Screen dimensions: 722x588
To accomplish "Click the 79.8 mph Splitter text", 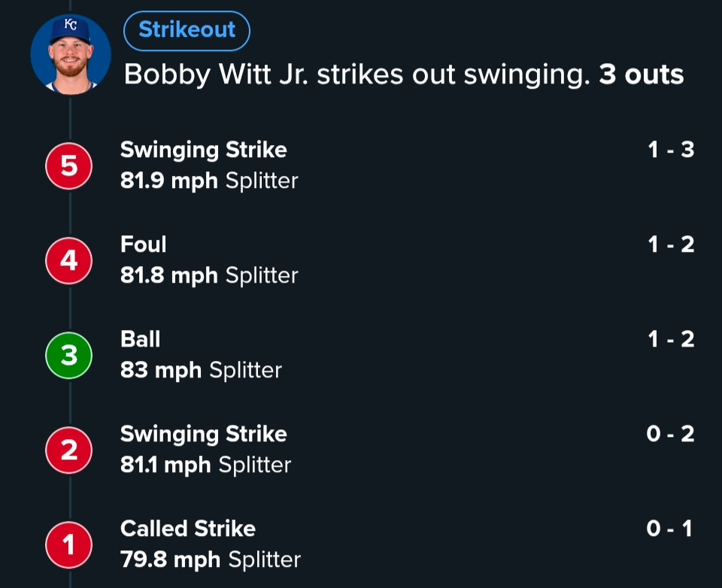I will pos(211,560).
